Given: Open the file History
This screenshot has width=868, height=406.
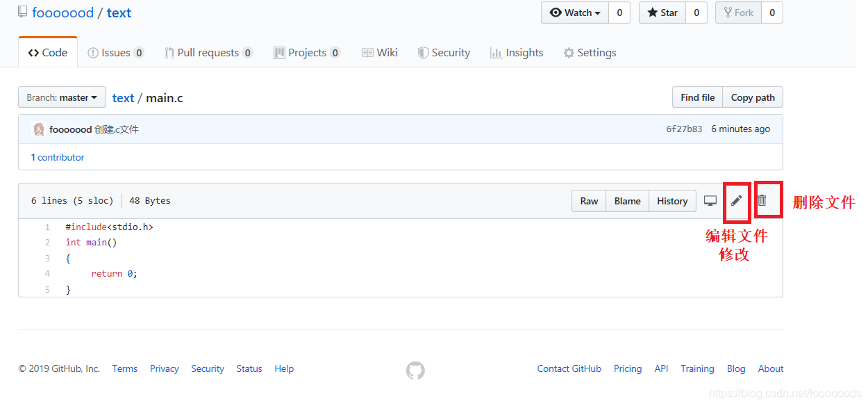Looking at the screenshot, I should coord(672,201).
